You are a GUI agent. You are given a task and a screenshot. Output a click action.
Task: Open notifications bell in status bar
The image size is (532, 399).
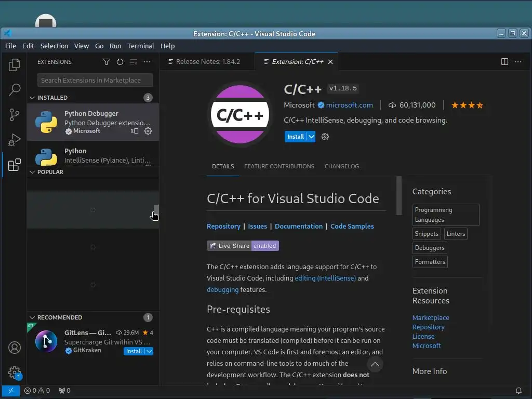pos(518,391)
